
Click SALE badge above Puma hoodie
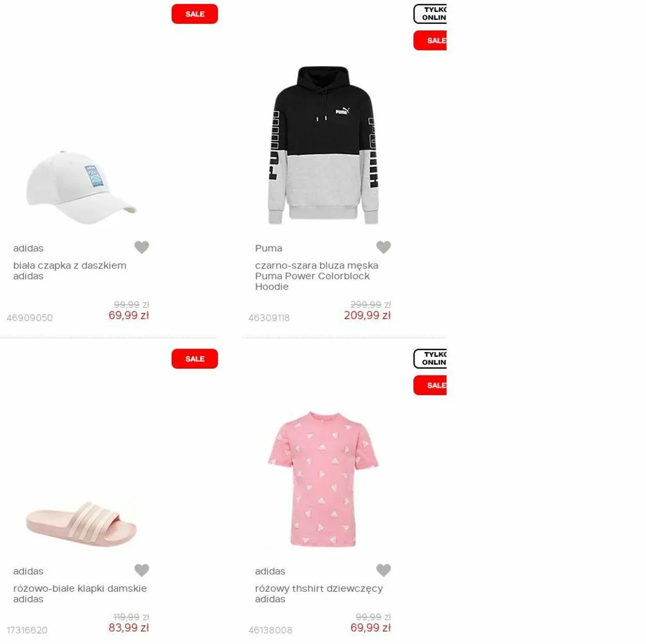click(x=430, y=40)
